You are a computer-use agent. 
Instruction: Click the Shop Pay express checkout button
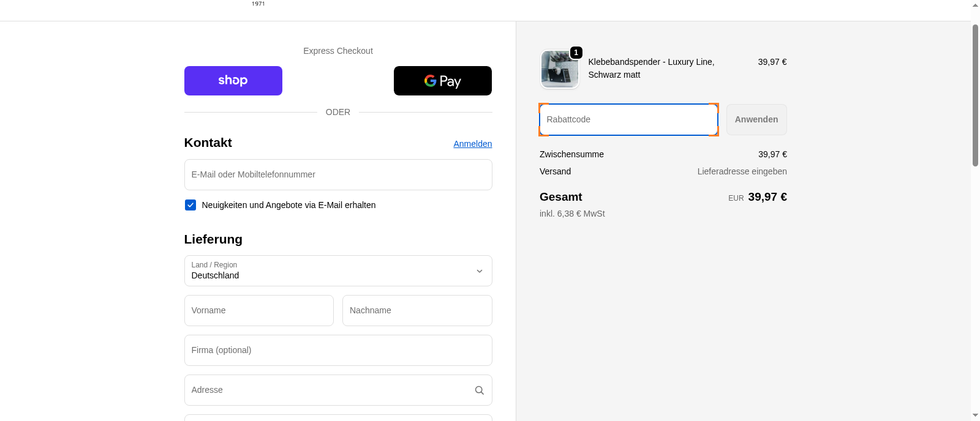coord(233,81)
